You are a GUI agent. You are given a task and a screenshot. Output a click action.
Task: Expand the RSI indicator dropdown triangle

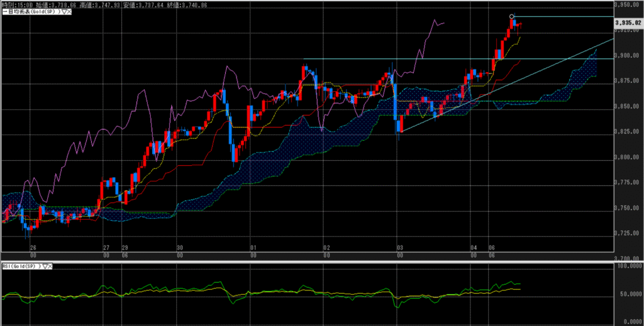click(44, 267)
